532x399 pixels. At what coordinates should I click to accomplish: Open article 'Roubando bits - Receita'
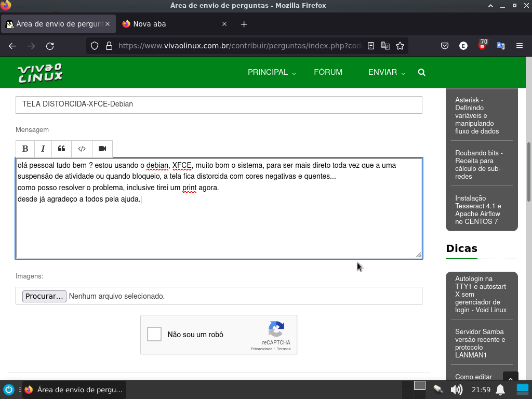pyautogui.click(x=478, y=165)
